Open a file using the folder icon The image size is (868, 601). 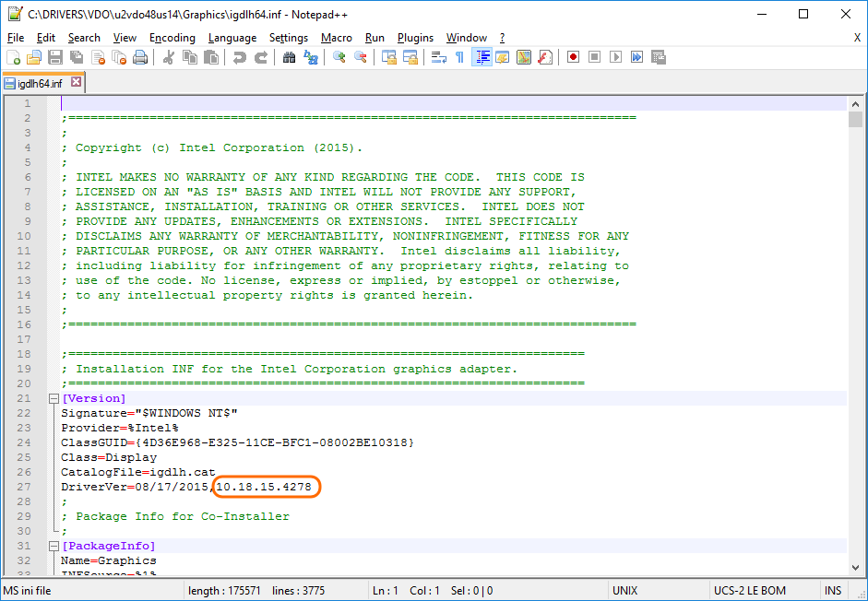click(x=34, y=57)
